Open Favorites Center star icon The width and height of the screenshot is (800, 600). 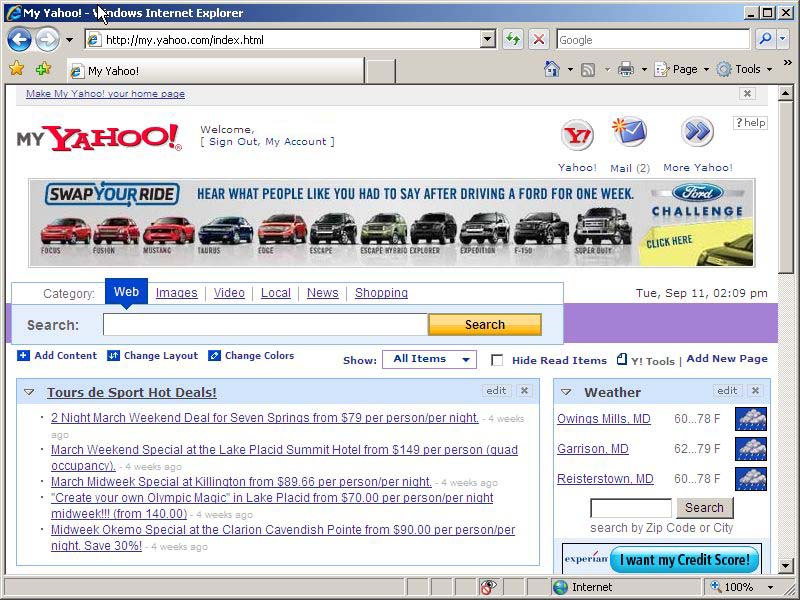click(16, 68)
